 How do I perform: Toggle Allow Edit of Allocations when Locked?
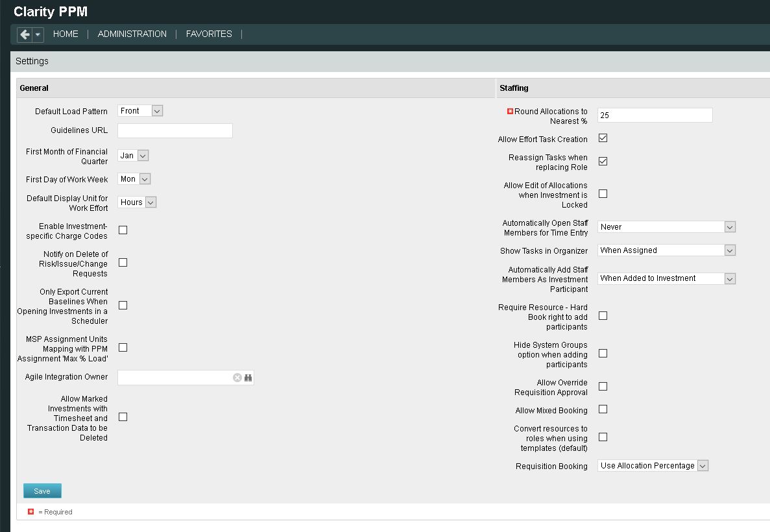click(x=603, y=194)
